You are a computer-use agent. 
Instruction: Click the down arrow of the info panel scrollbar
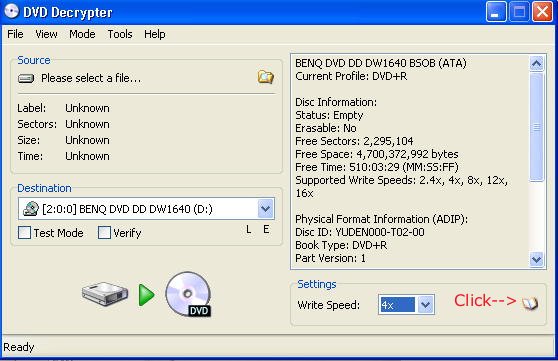pos(536,260)
